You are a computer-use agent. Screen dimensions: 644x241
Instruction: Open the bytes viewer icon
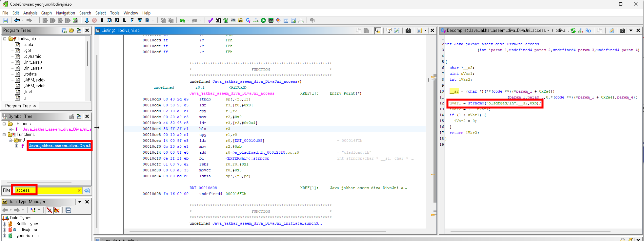218,20
